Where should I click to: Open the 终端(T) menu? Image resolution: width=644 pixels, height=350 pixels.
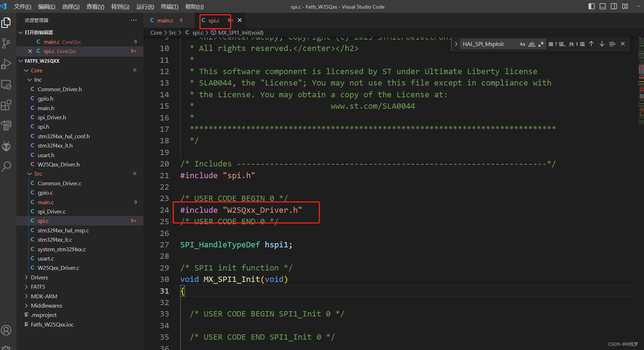[x=170, y=7]
